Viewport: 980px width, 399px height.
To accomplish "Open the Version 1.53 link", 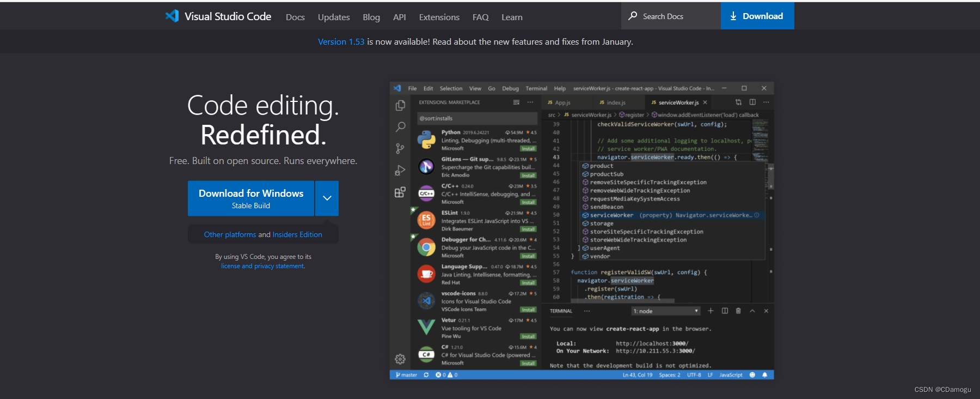I will (x=341, y=41).
